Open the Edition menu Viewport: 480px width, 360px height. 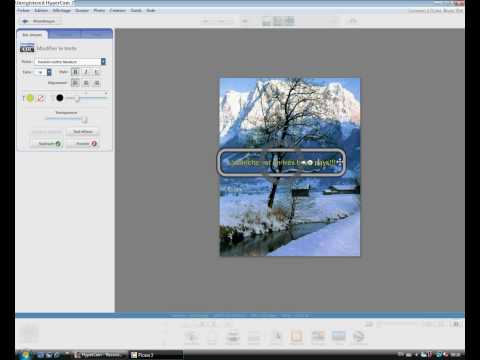[41, 11]
